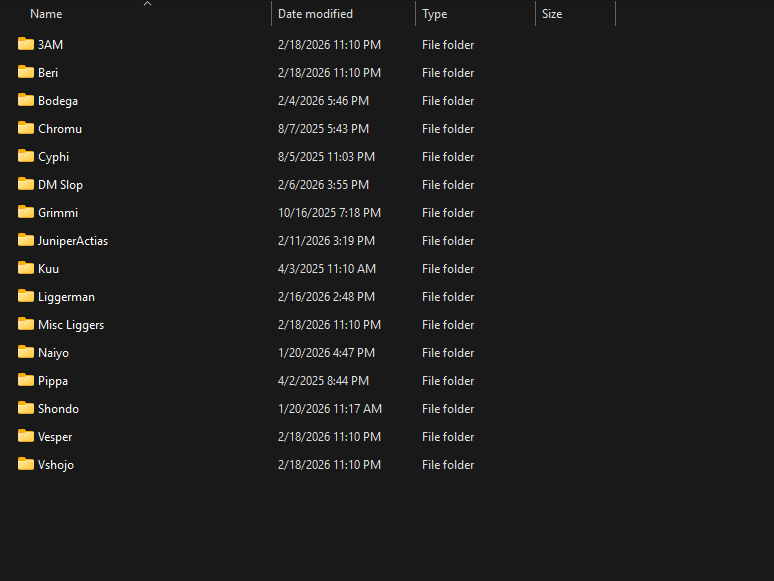
Task: Select the Kuu folder name
Action: pyautogui.click(x=48, y=269)
